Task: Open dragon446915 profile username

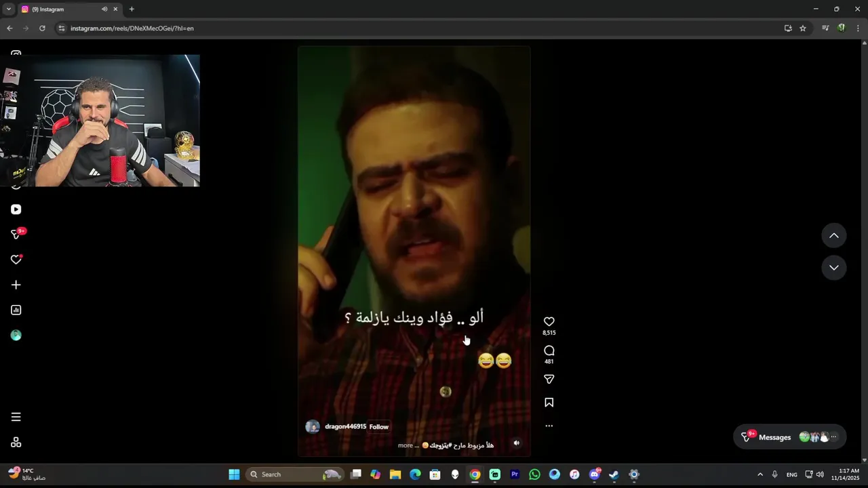Action: [x=345, y=426]
